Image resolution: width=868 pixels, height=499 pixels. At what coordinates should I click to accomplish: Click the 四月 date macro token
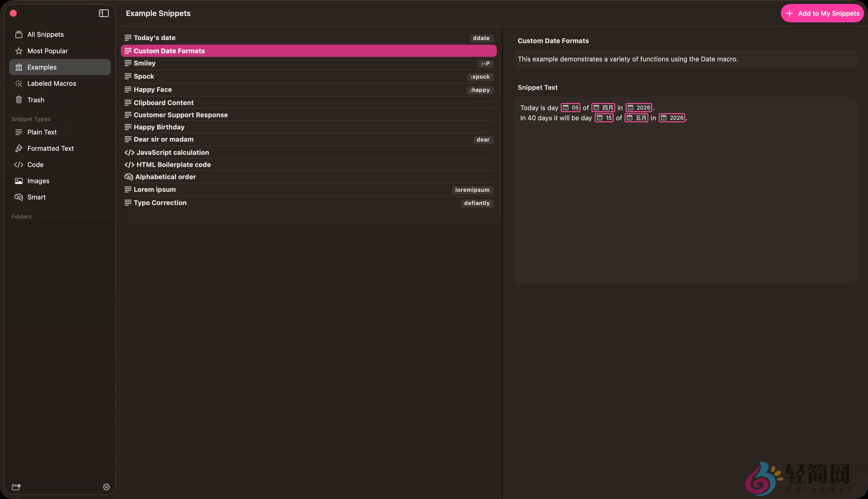point(603,108)
